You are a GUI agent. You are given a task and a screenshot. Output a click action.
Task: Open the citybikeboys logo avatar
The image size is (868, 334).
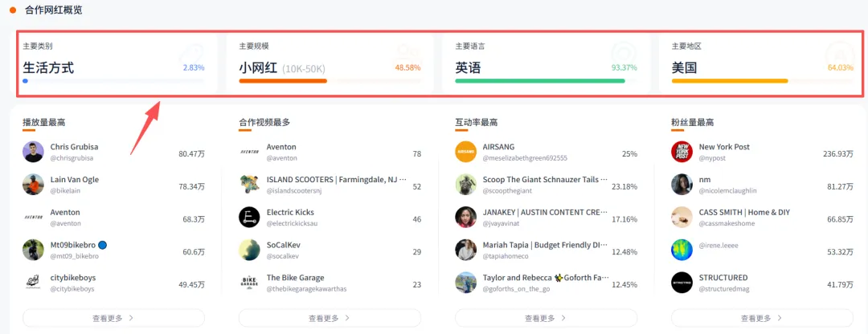click(x=34, y=283)
